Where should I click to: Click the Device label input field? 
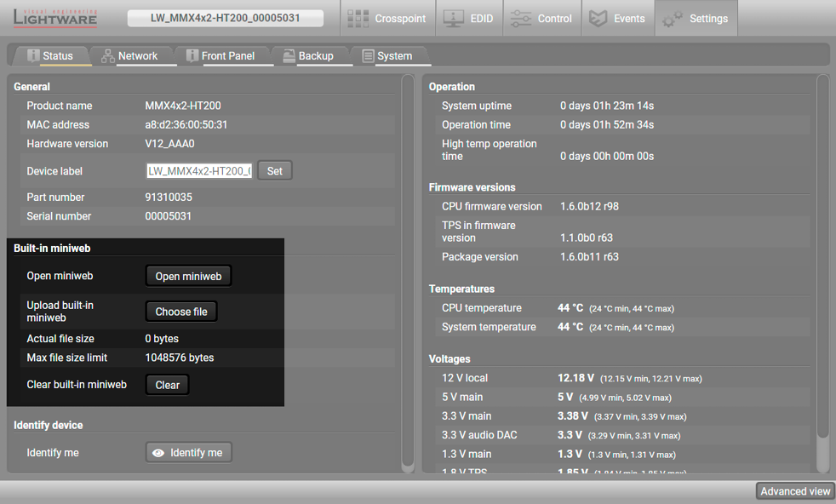pyautogui.click(x=199, y=171)
